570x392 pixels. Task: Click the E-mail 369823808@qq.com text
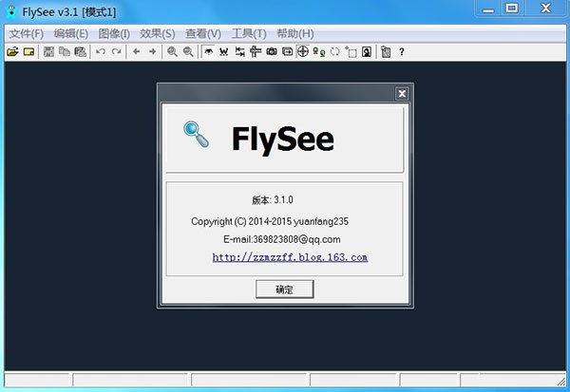(282, 239)
